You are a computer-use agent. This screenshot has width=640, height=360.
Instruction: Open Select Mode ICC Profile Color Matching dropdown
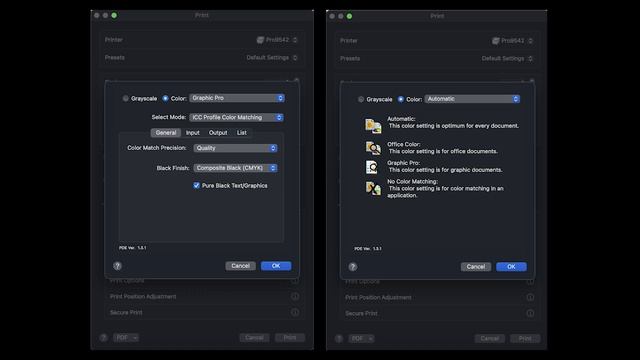(x=236, y=117)
